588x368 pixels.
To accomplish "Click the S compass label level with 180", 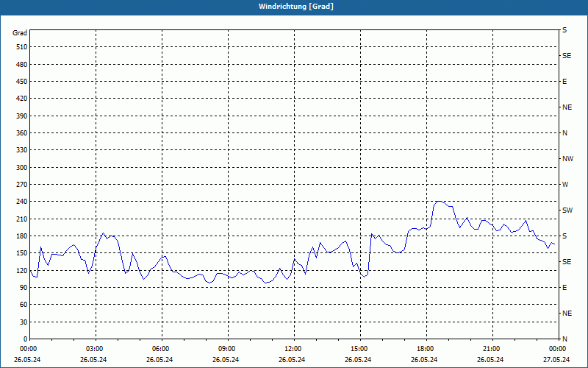I will pos(564,236).
